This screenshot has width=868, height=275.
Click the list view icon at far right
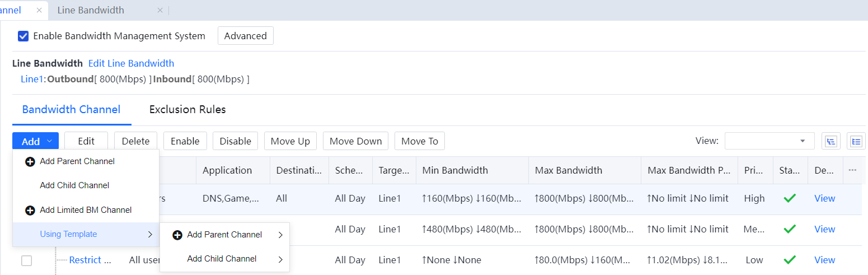pos(856,142)
